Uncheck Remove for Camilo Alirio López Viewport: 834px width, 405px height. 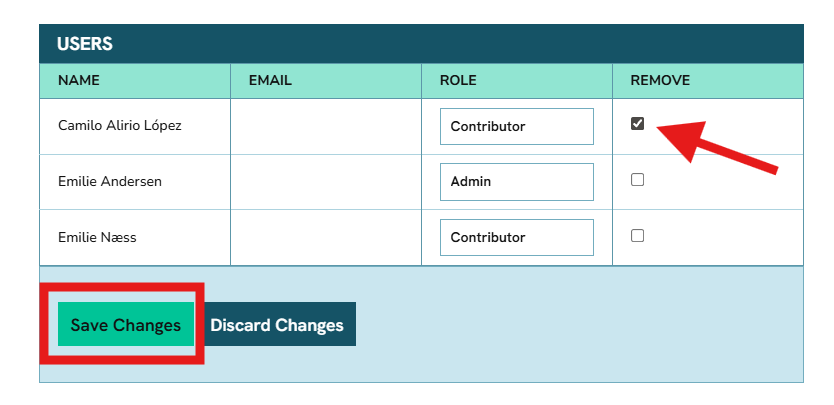pyautogui.click(x=637, y=124)
